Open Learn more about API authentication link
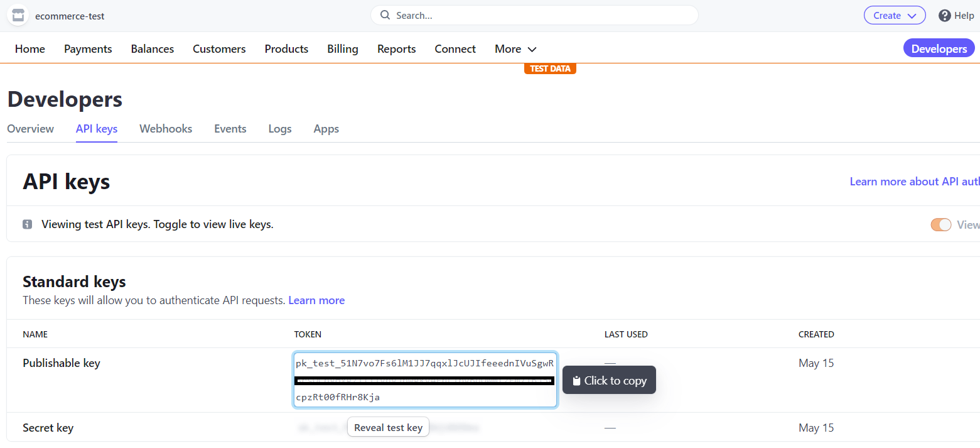The image size is (980, 448). [915, 182]
